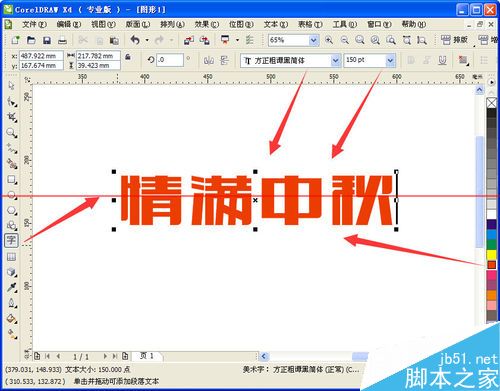Select the Rectangle tool
Screen dimensions: 500x391
click(12, 180)
